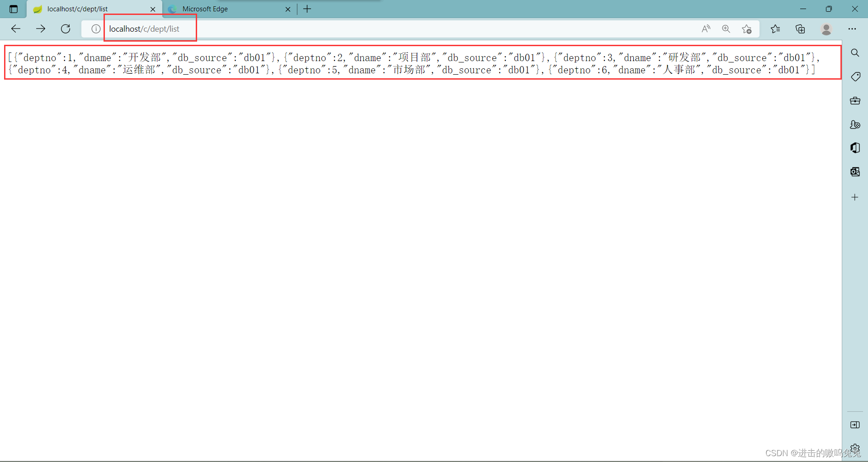Switch to the Microsoft Edge tab
Screen dimensions: 868x462
pyautogui.click(x=229, y=9)
